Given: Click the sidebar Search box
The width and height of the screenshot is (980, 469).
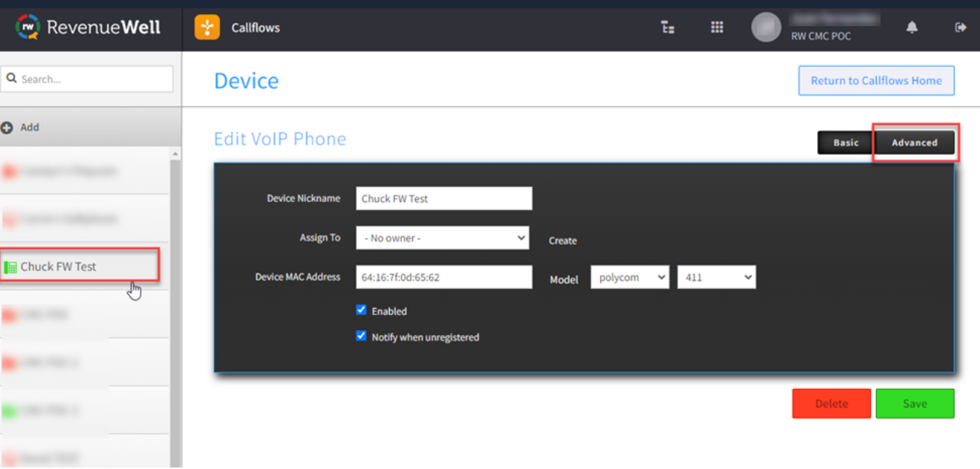Looking at the screenshot, I should click(87, 79).
